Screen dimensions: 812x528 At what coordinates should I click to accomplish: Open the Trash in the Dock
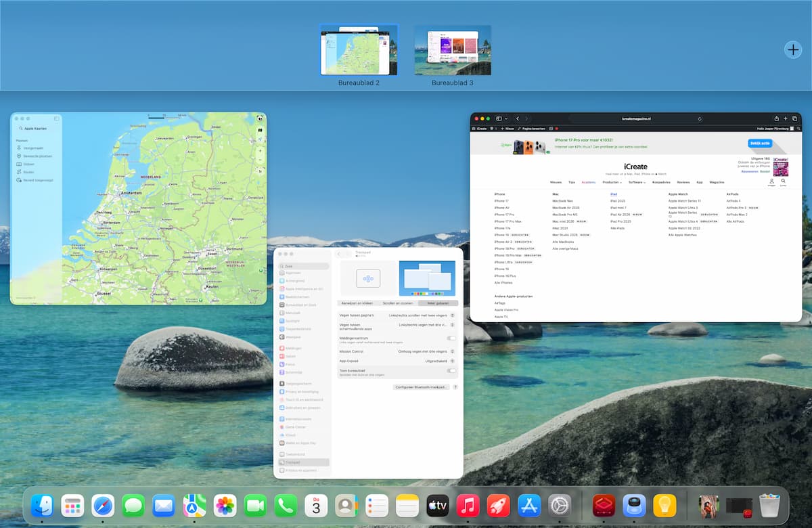769,506
